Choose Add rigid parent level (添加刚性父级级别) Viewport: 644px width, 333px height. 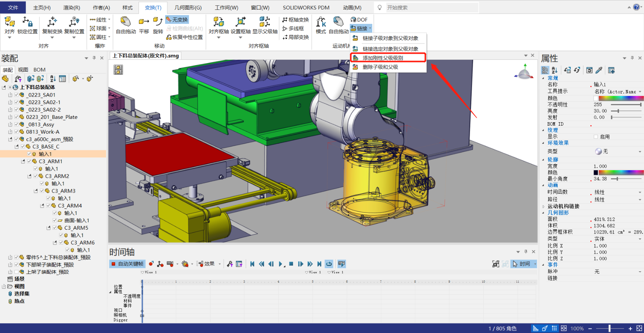point(388,58)
